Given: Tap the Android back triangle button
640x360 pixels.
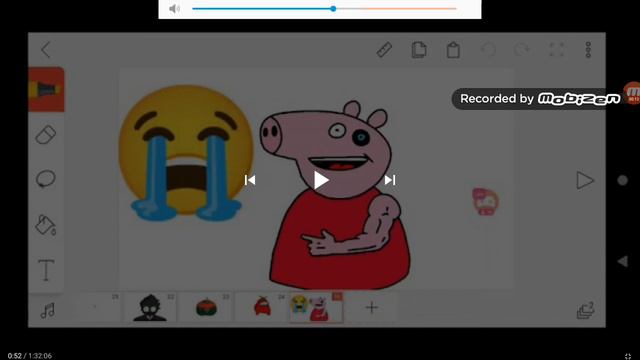Looking at the screenshot, I should pyautogui.click(x=622, y=261).
